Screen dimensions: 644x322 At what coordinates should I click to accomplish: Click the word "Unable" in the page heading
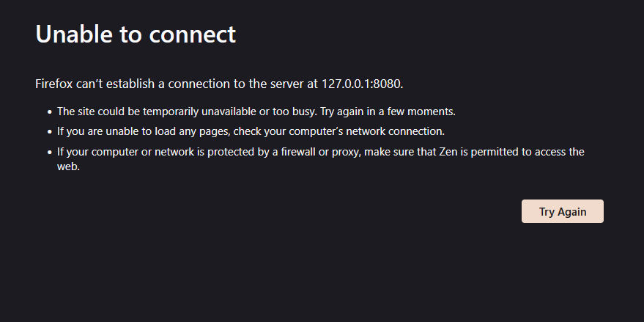click(72, 34)
